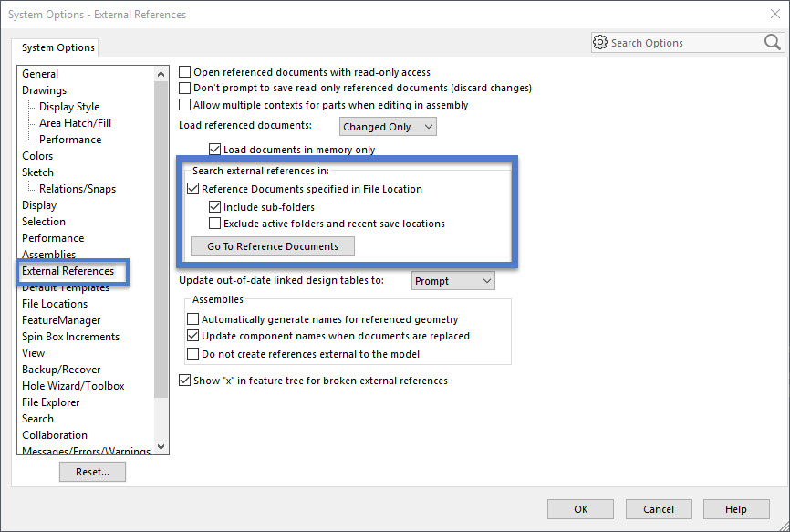
Task: Select the Sketch category
Action: (37, 172)
